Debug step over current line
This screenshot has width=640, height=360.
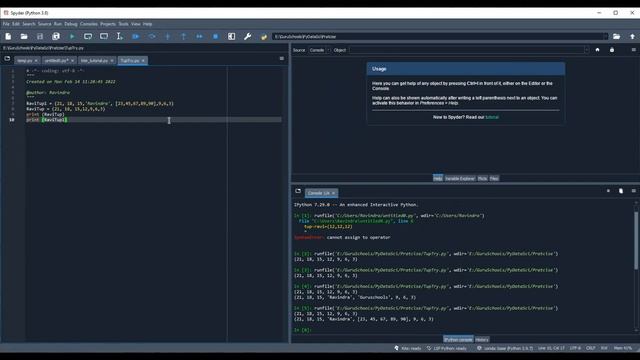(151, 36)
